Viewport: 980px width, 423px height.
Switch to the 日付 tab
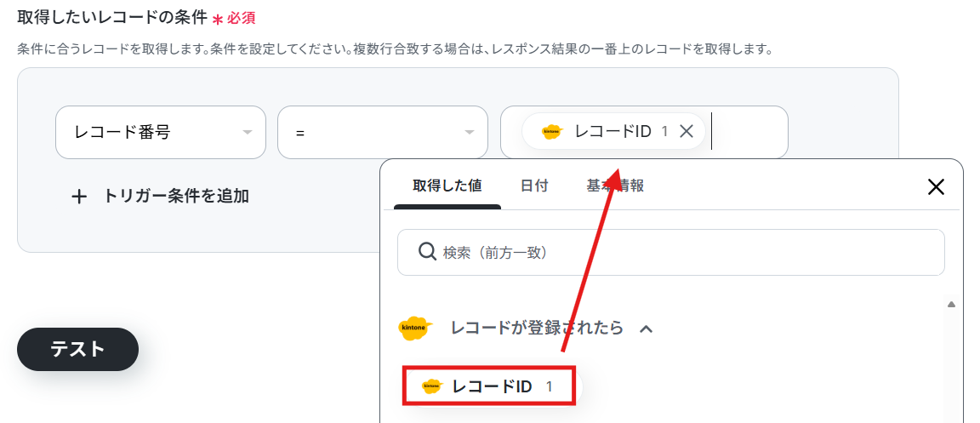pos(534,186)
